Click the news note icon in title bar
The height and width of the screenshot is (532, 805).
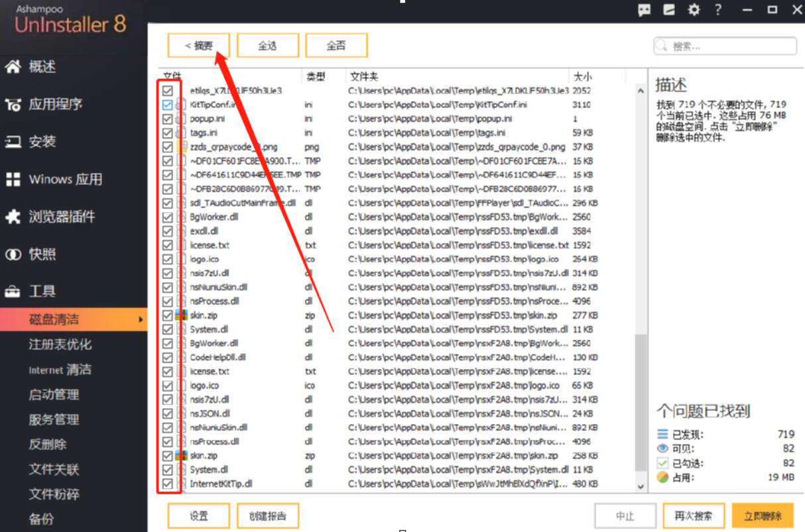pos(669,10)
